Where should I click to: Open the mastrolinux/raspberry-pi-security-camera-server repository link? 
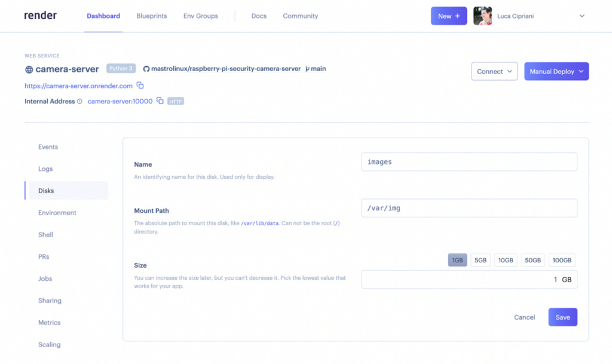click(225, 69)
